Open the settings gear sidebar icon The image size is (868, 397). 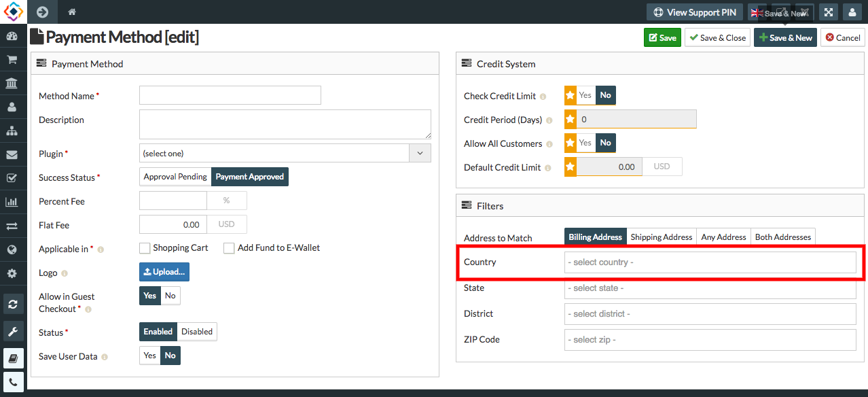[12, 273]
